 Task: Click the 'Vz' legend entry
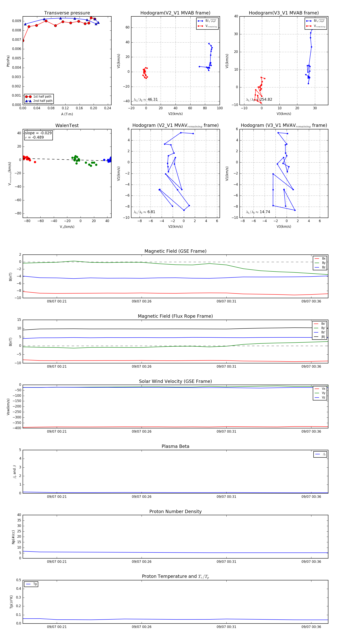pos(320,398)
